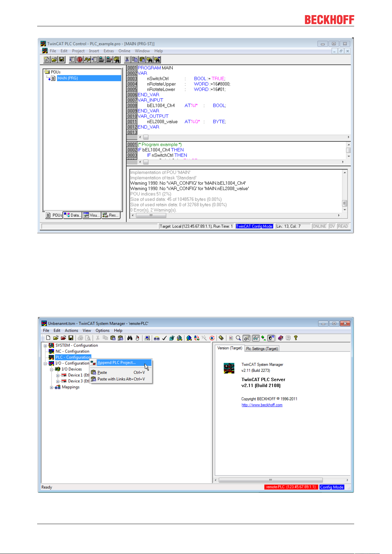The image size is (392, 554).
Task: Click the Save floppy icon in PLC Control toolbar
Action: click(61, 60)
